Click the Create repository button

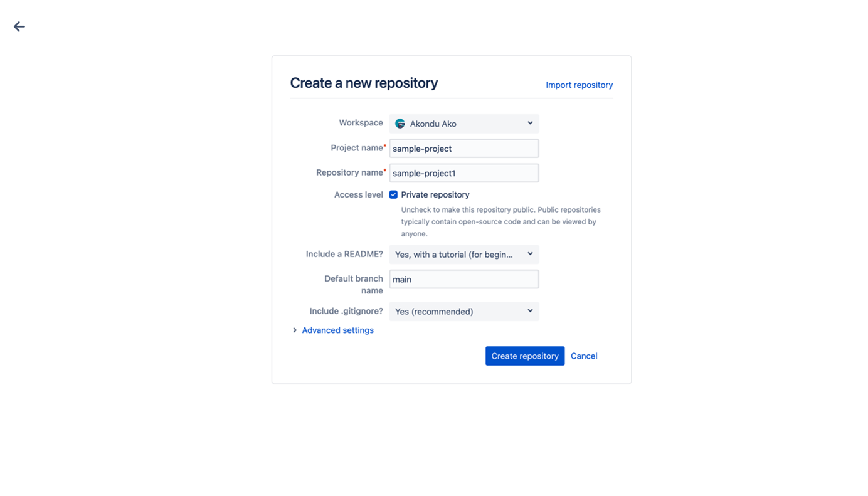click(x=525, y=356)
